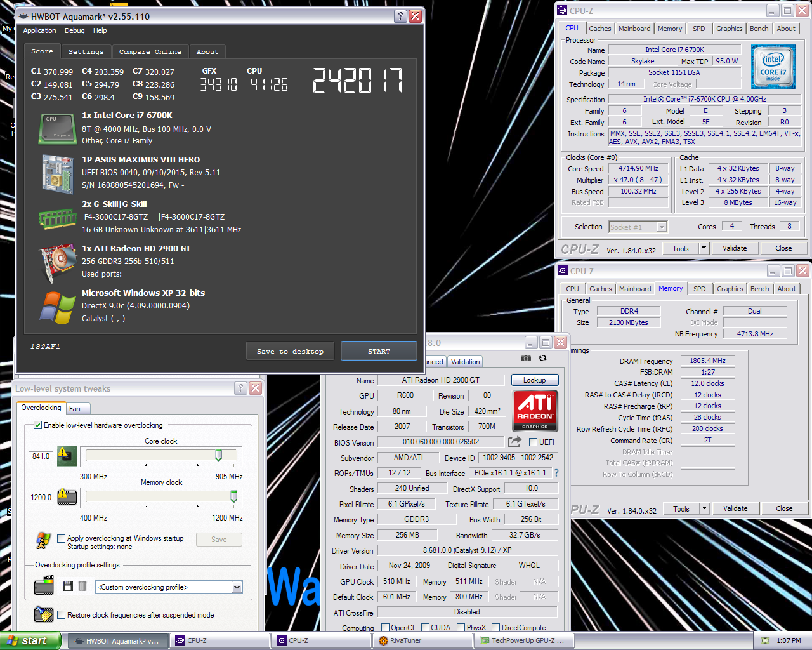Click the START button in Aquamark
812x650 pixels.
point(379,351)
